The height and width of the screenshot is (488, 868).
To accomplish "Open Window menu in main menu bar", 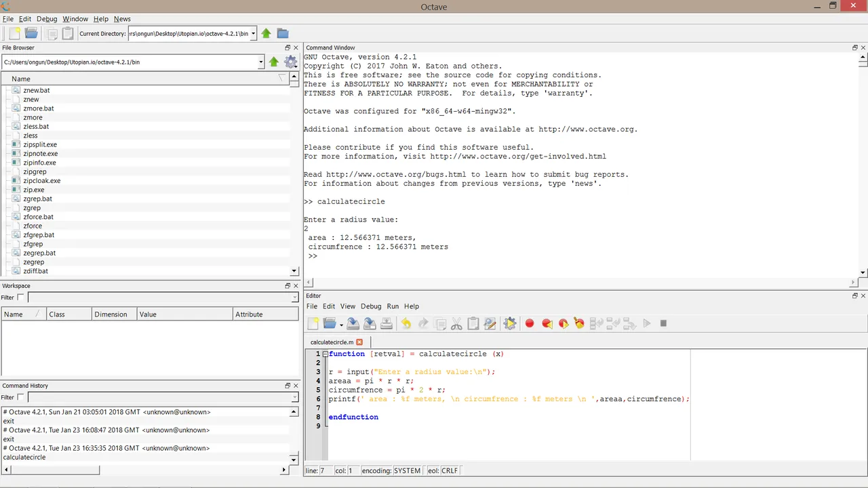I will point(75,19).
